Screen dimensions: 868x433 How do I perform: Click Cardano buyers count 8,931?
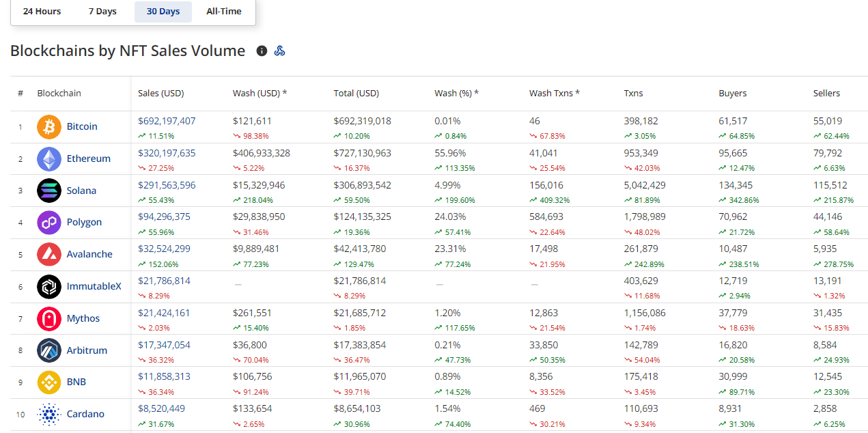[730, 408]
